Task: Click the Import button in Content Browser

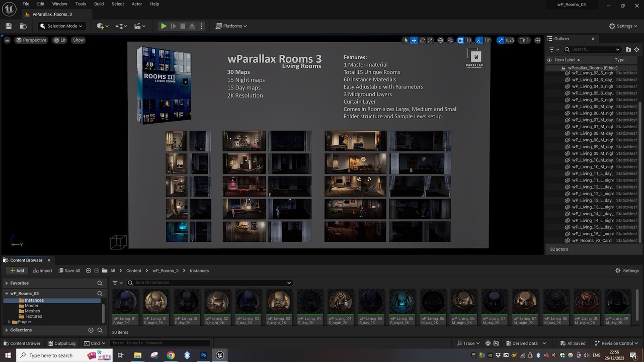Action: click(x=43, y=270)
